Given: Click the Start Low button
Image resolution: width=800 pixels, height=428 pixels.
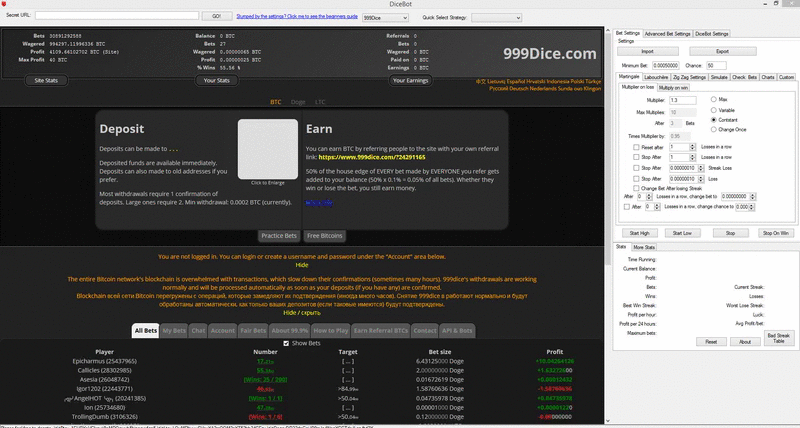Looking at the screenshot, I should coord(682,233).
